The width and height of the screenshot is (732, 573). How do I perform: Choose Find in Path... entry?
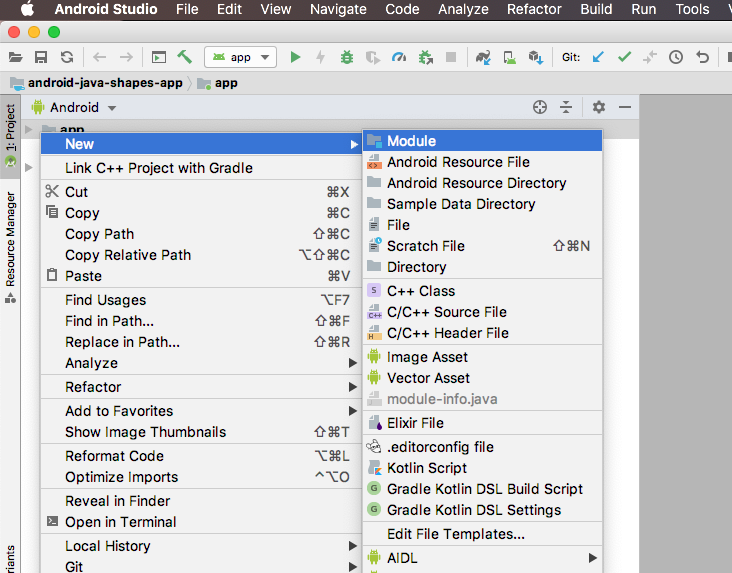[x=201, y=320]
